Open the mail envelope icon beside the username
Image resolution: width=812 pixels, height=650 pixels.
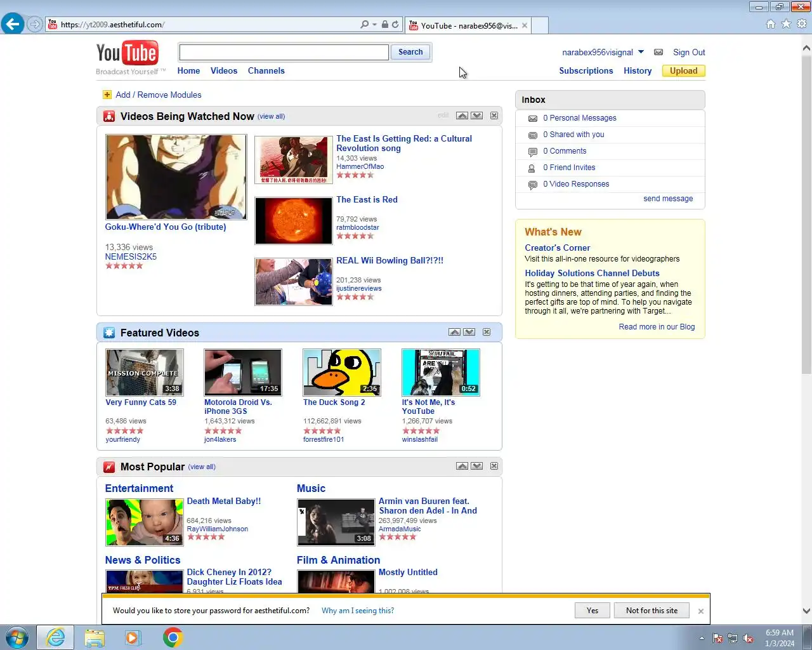tap(658, 52)
